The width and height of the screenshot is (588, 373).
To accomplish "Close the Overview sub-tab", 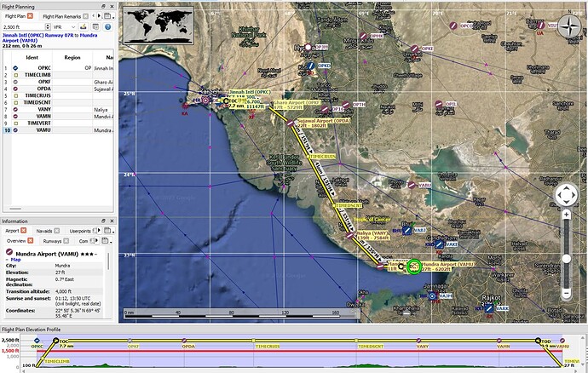I will coord(31,240).
